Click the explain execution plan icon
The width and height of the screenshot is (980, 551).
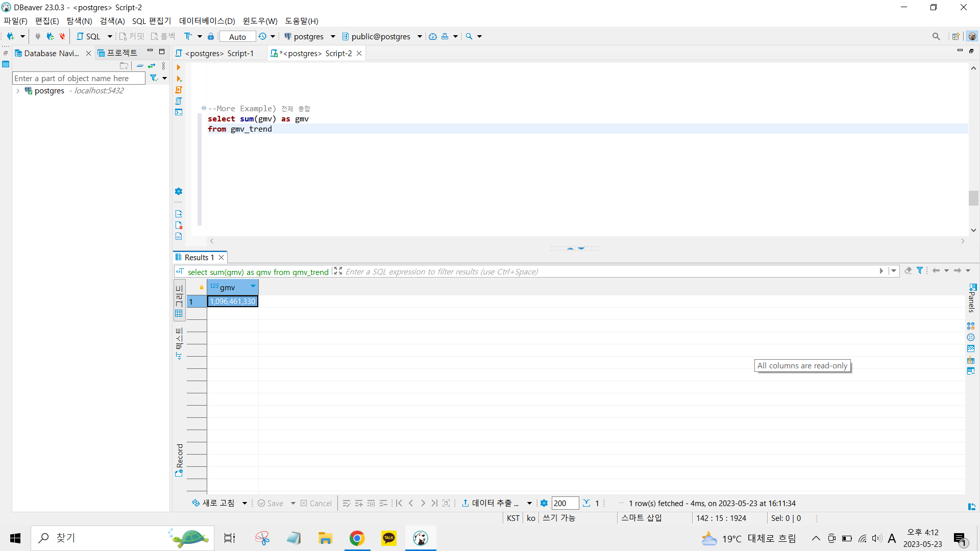[179, 101]
